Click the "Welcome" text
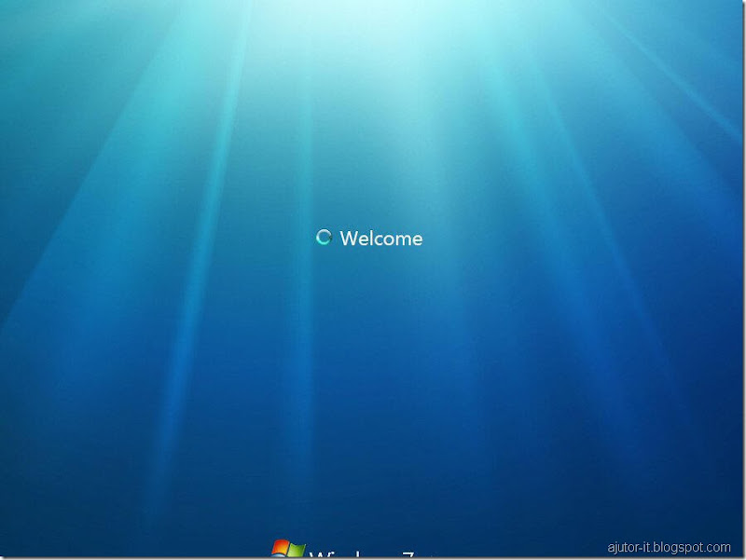 coord(381,239)
